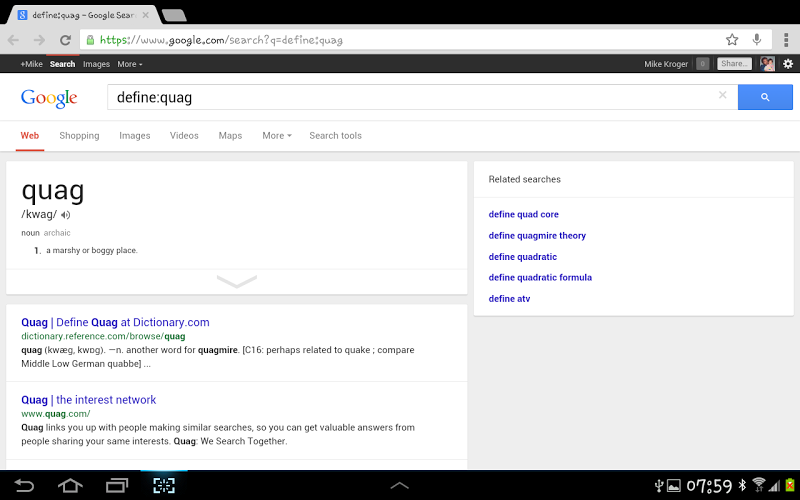Click the www.quag.com/ green URL
This screenshot has height=500, width=800.
(x=56, y=414)
